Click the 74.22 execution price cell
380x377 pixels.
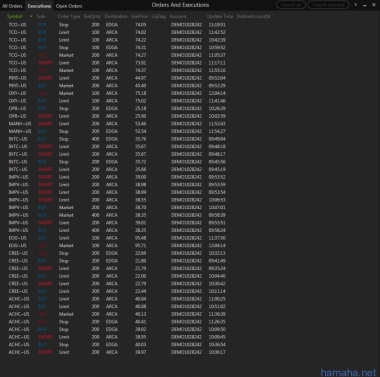click(140, 40)
